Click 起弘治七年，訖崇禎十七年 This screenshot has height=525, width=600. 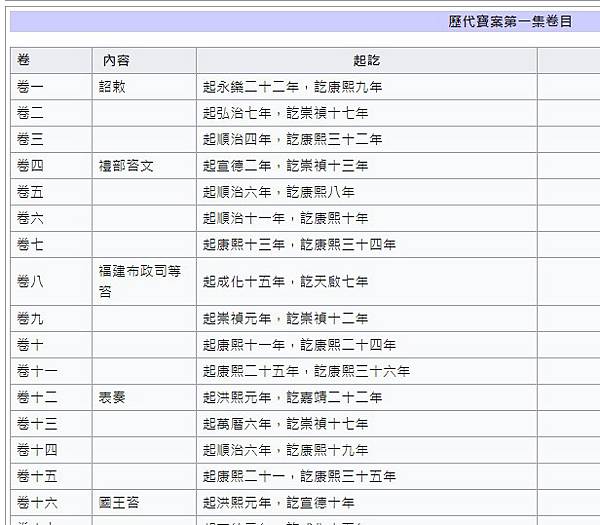coord(285,113)
